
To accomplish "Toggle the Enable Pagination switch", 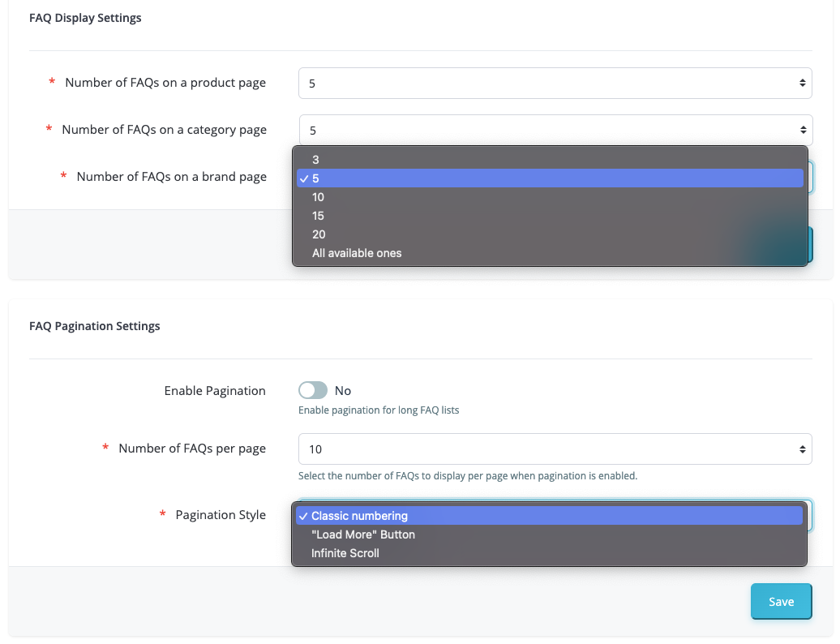I will [x=313, y=391].
